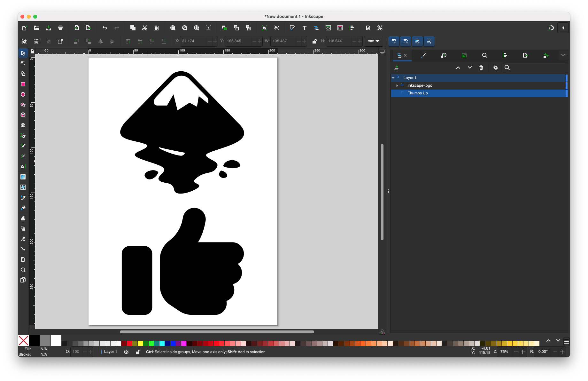588x381 pixels.
Task: Toggle scale rounded corners option
Action: (x=406, y=41)
